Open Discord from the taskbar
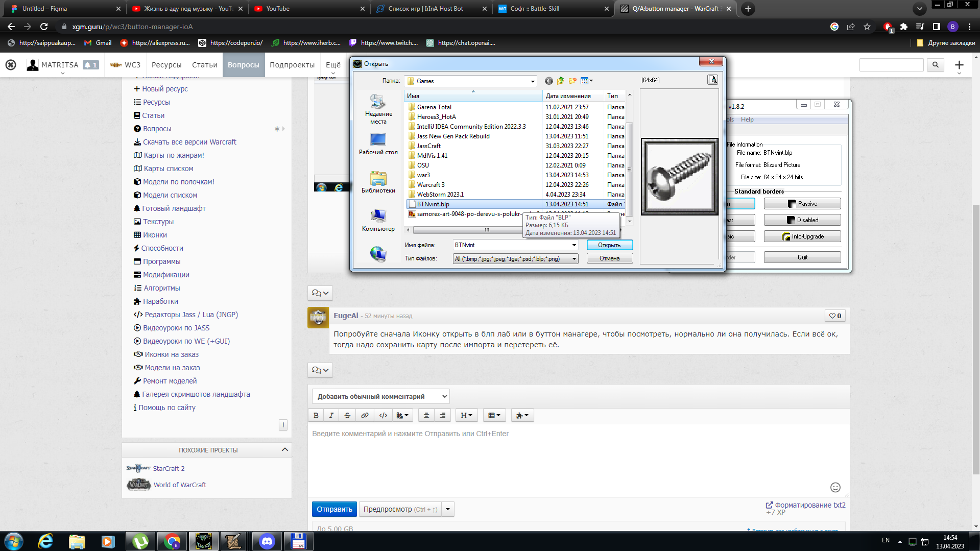Screen dimensions: 980x551 267,541
